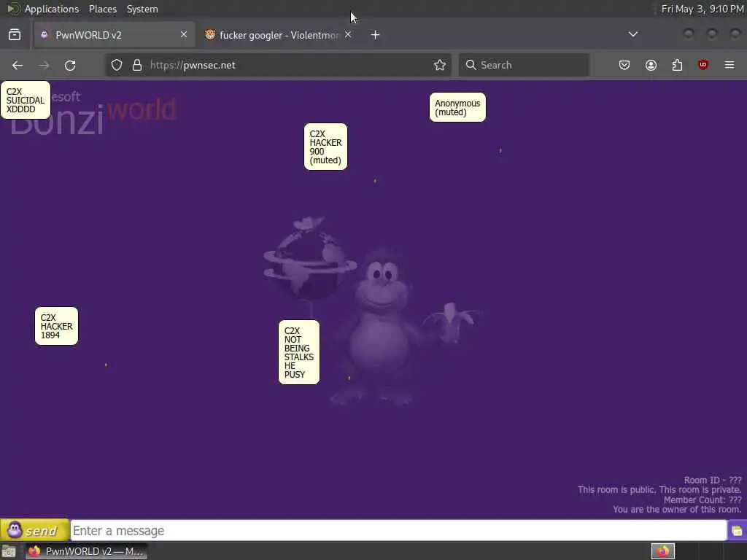Screen dimensions: 747x560
Task: Click the Member Count: ??? text
Action: (x=703, y=499)
